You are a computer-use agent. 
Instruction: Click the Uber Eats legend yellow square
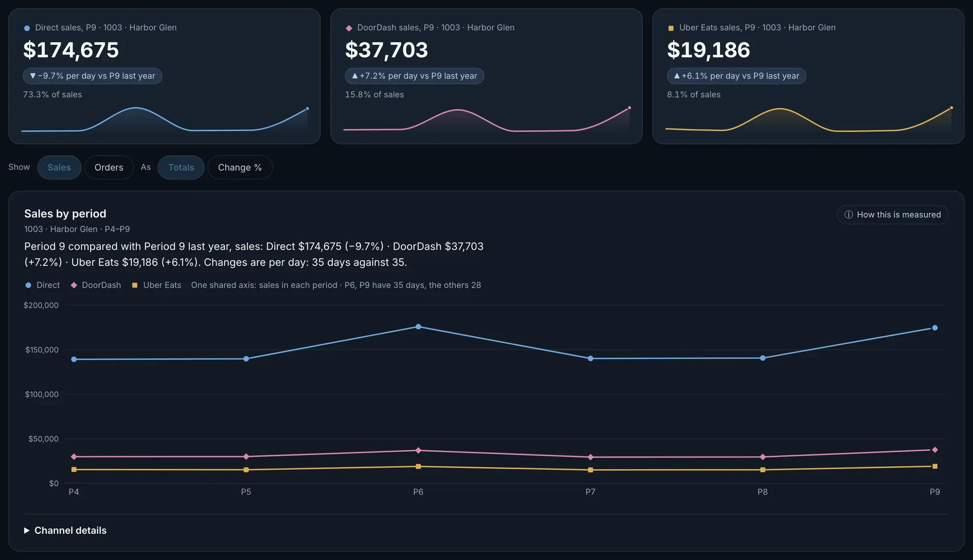point(135,285)
